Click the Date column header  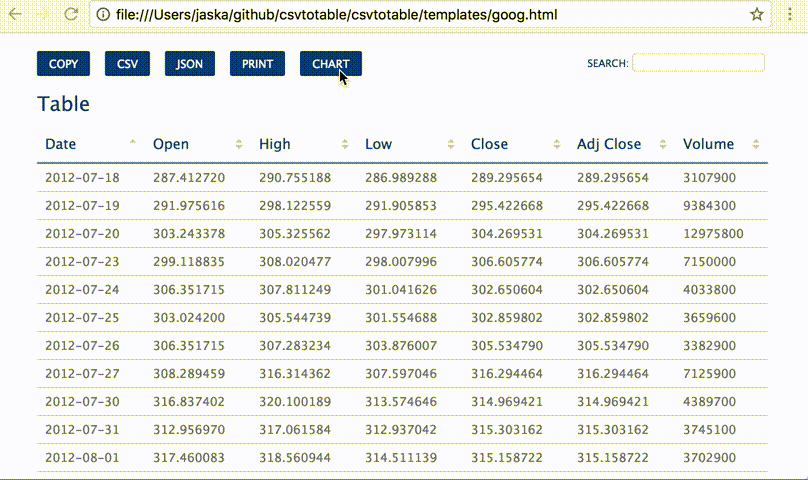(x=60, y=144)
